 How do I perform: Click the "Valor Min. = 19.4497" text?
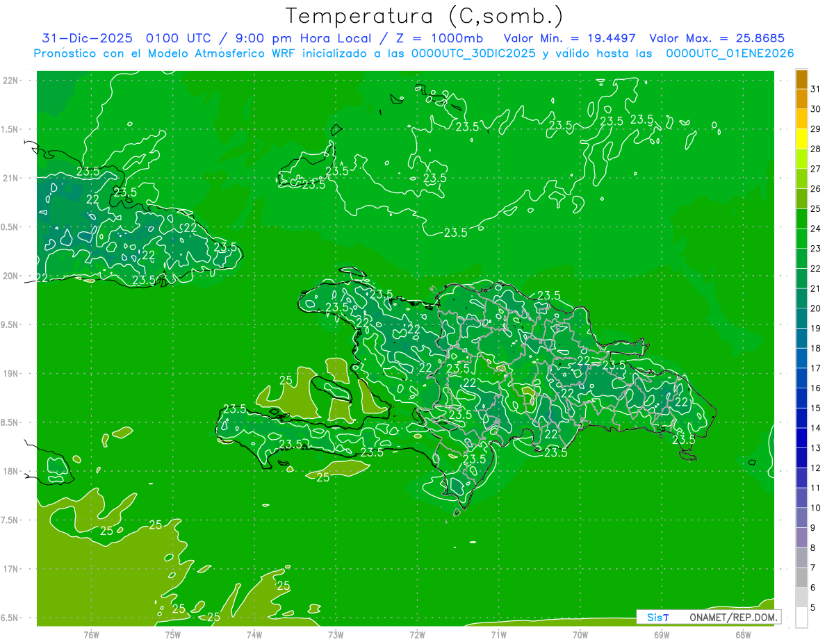569,38
